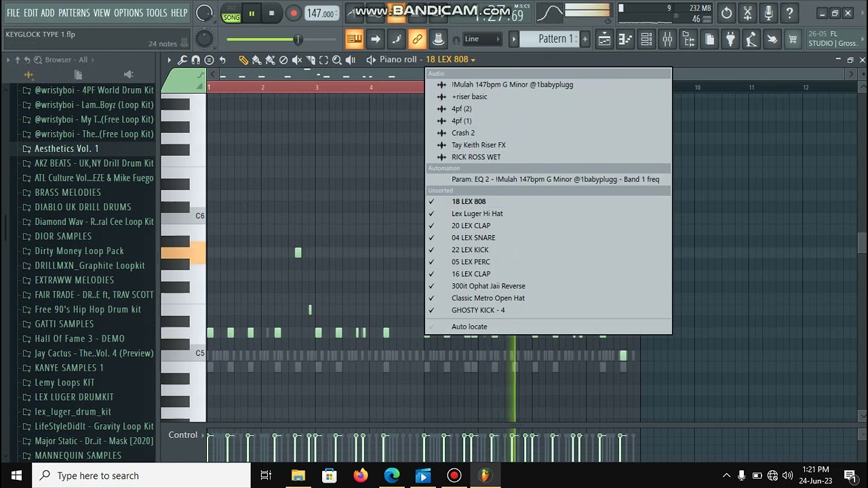Click the undo history icon in top bar
The image size is (868, 488).
click(x=726, y=13)
